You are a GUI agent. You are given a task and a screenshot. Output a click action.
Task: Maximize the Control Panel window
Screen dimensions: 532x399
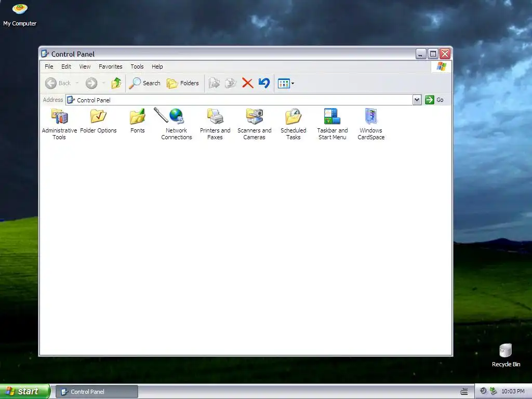click(433, 54)
